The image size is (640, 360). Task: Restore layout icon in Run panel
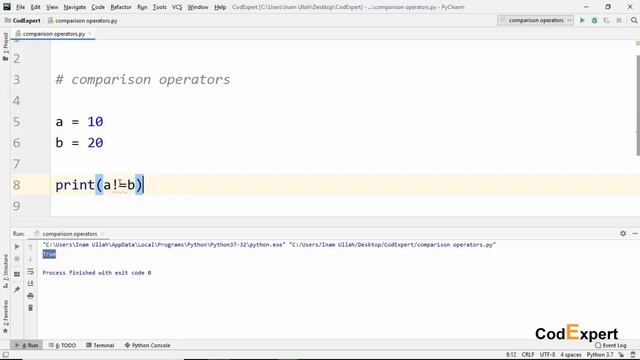tap(17, 274)
